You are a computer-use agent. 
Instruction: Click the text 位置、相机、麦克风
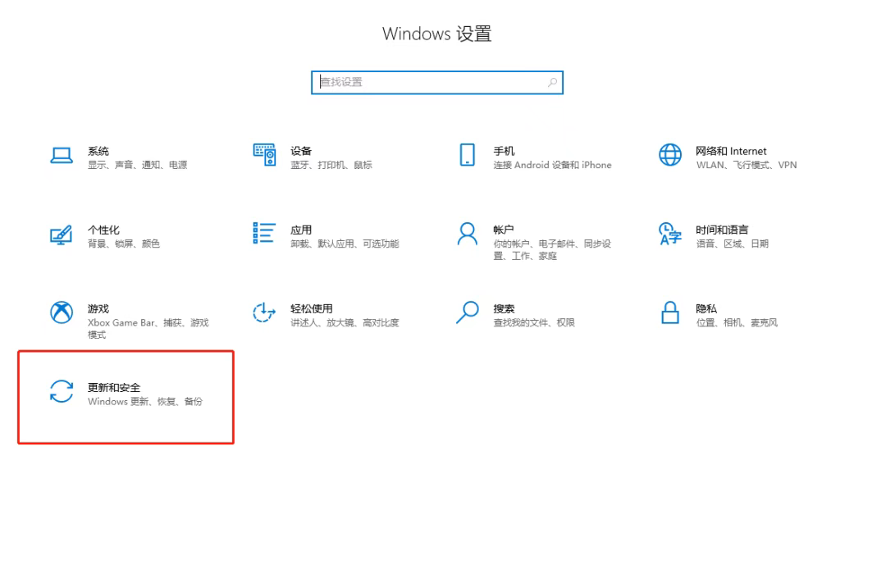(x=737, y=323)
